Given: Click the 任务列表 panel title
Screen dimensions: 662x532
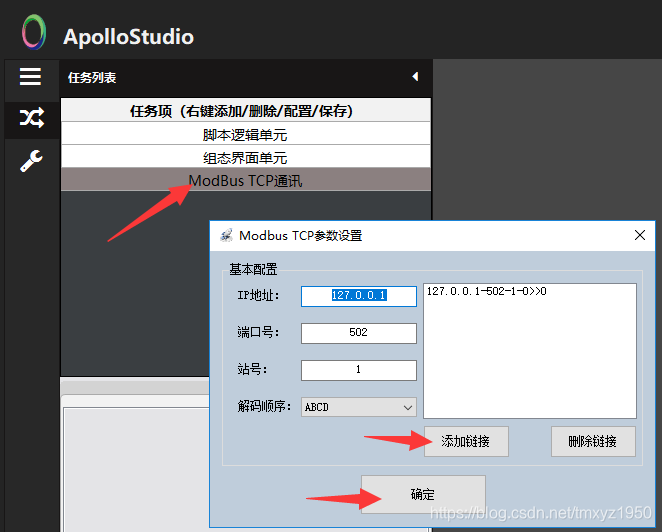Looking at the screenshot, I should [92, 78].
